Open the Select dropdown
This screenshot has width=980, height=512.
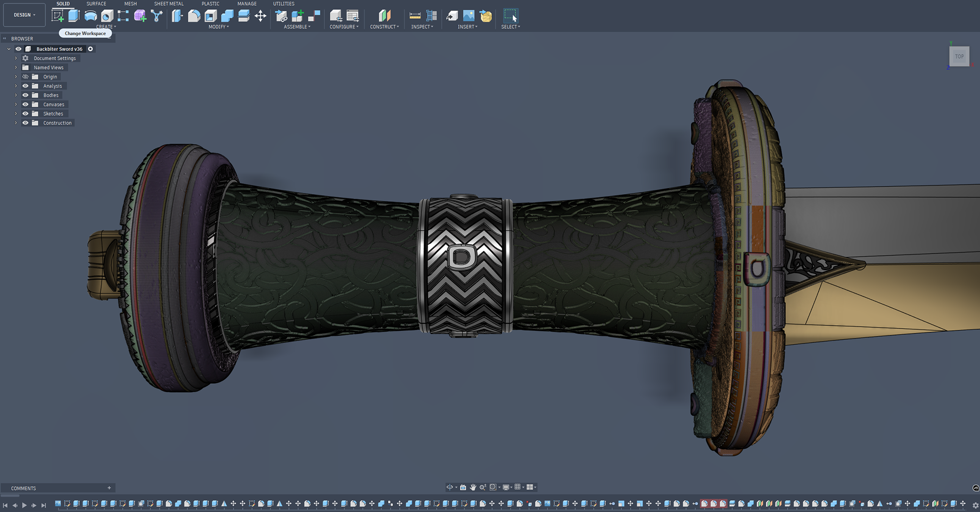(x=510, y=27)
